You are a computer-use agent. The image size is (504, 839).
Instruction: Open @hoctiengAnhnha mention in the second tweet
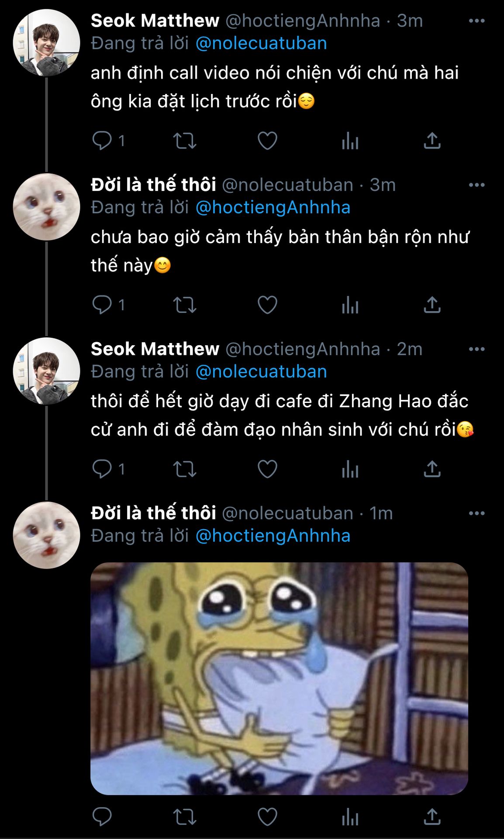pos(273,208)
